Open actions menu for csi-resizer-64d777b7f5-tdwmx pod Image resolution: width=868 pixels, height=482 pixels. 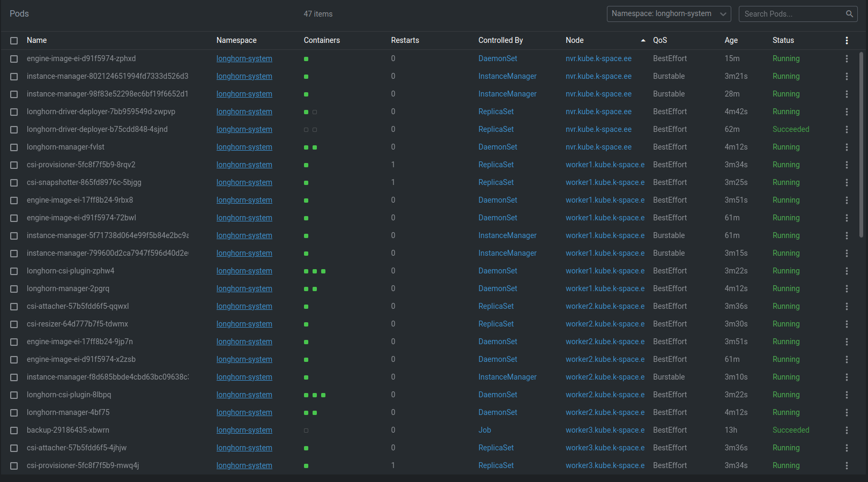[847, 324]
